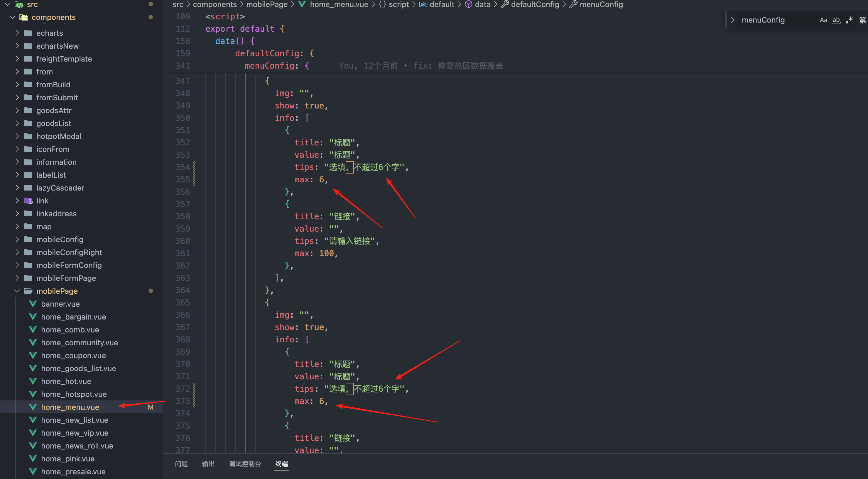Click defaultConfig symbol in the breadcrumb
868x479 pixels.
(x=535, y=4)
